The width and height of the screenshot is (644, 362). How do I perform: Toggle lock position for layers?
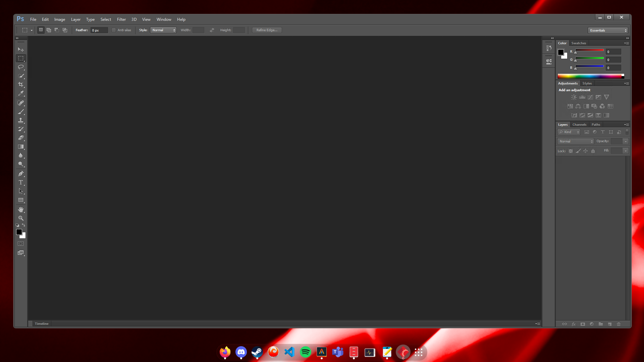click(x=585, y=151)
